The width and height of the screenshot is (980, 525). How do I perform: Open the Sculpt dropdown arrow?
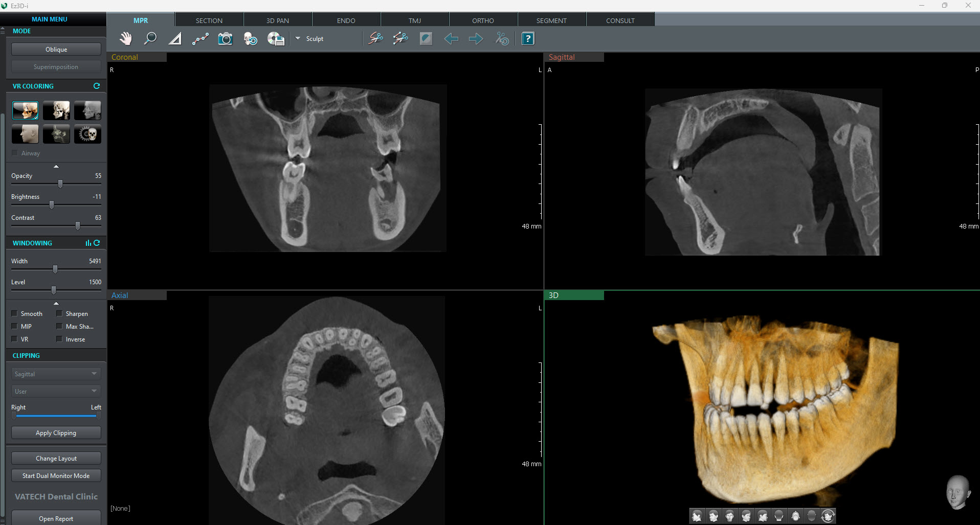[298, 38]
